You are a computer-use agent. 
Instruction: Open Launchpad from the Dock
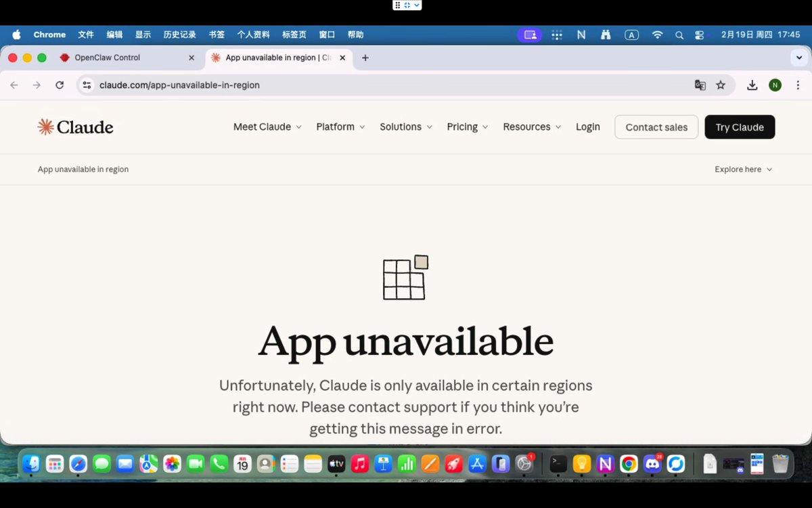click(x=55, y=463)
